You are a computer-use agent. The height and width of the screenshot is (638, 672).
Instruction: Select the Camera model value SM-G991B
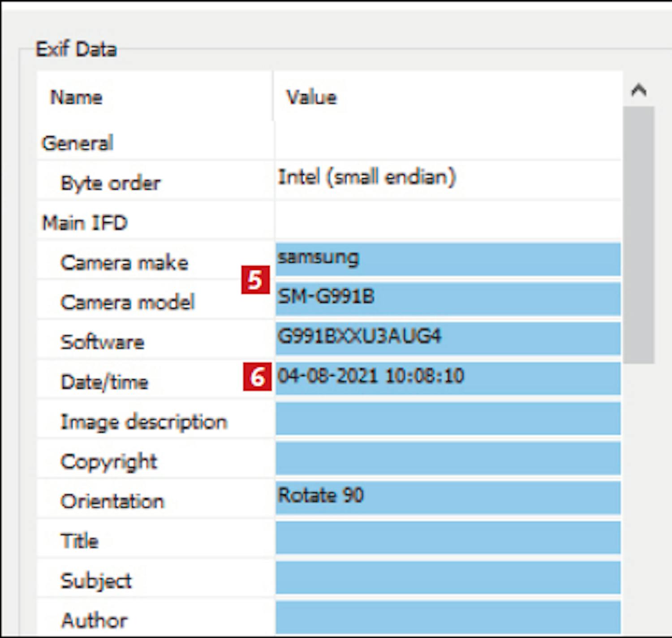coord(448,299)
